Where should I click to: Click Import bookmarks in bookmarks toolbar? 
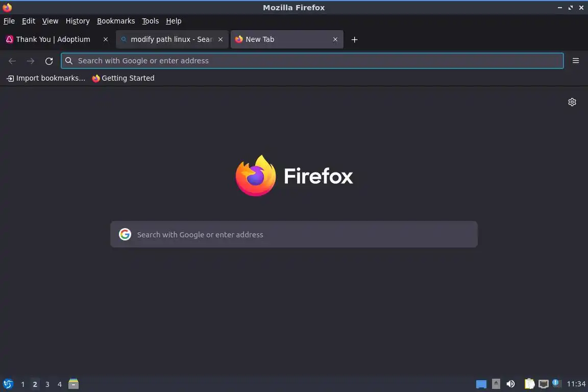tap(46, 78)
